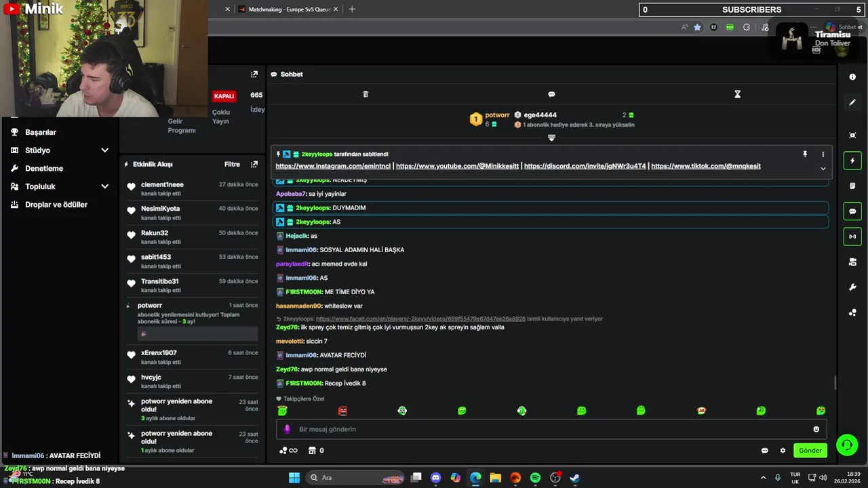This screenshot has height=488, width=868.
Task: Click the document icon in right sidebar
Action: 852,186
